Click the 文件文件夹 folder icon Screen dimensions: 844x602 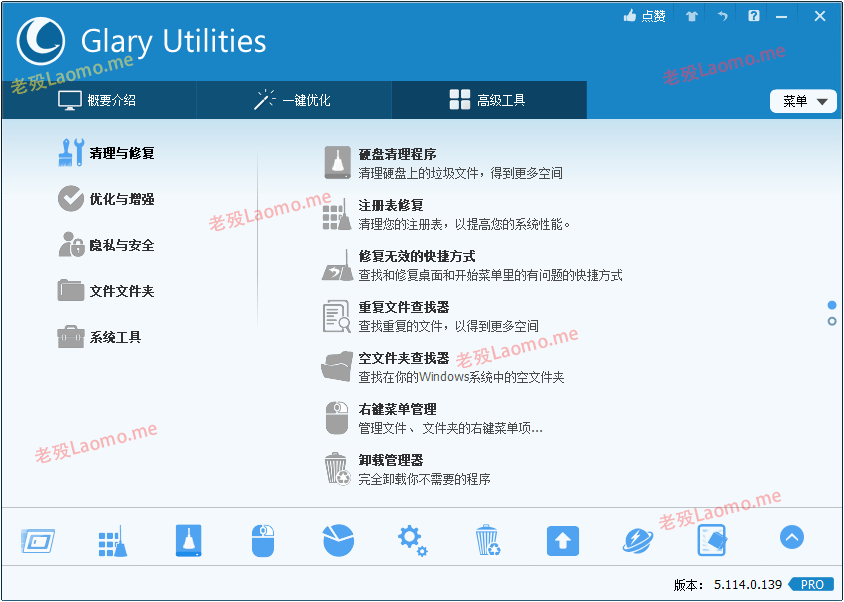[71, 290]
